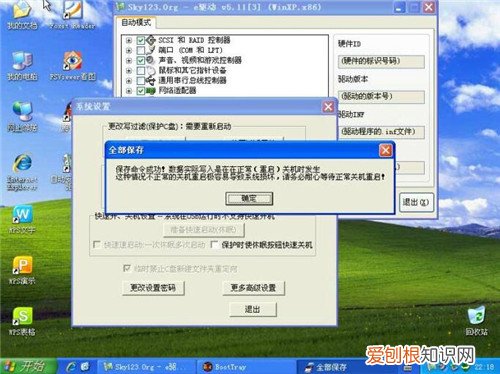
Task: Open the Recycle Bin desktop icon
Action: [x=477, y=321]
